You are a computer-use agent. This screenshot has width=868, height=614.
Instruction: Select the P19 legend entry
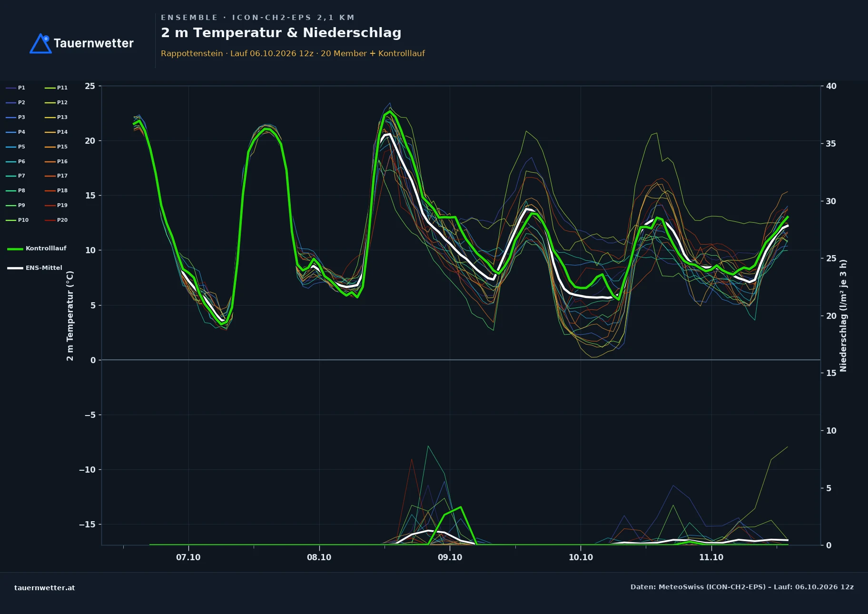tap(56, 205)
